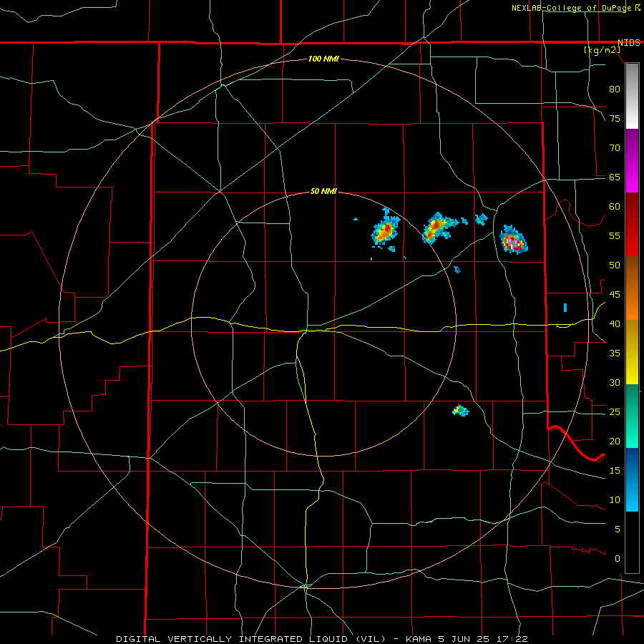The height and width of the screenshot is (644, 644).
Task: Click the small green echo southeast of the radar
Action: click(x=460, y=410)
